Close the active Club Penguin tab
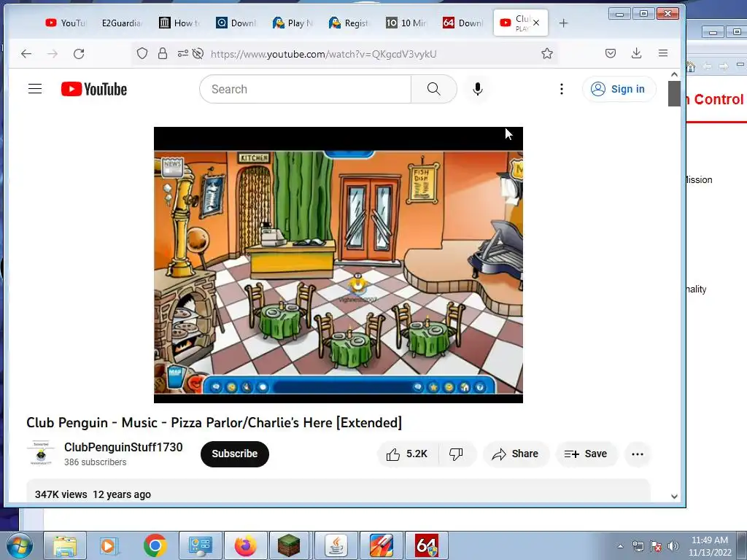This screenshot has width=747, height=560. coord(536,23)
